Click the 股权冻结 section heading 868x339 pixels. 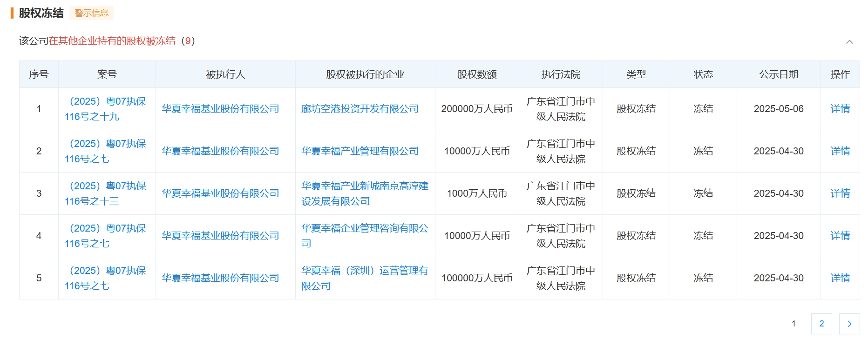[41, 13]
